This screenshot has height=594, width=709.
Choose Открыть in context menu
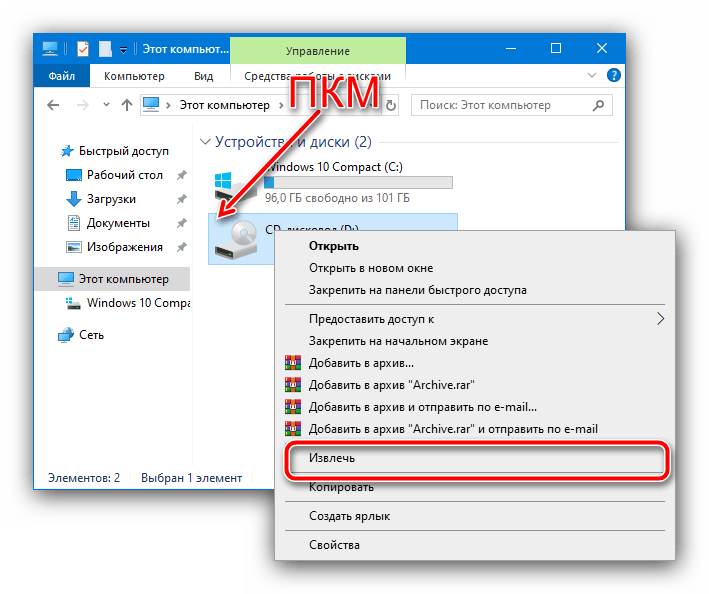(475, 246)
